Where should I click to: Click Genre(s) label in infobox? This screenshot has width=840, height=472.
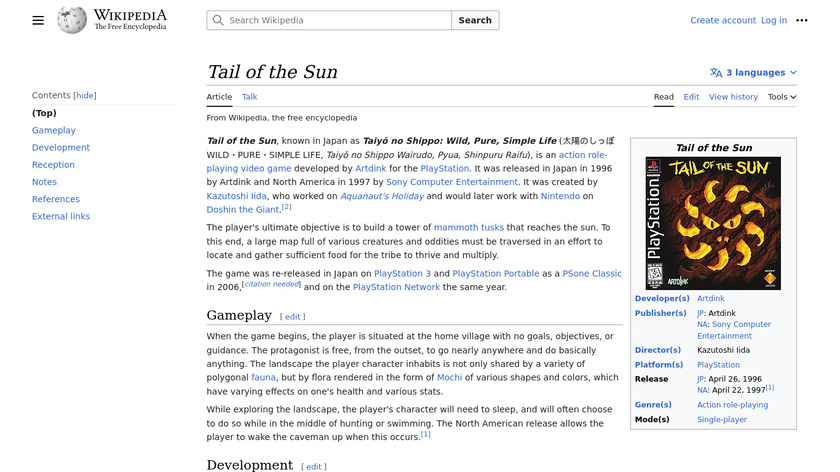(653, 405)
